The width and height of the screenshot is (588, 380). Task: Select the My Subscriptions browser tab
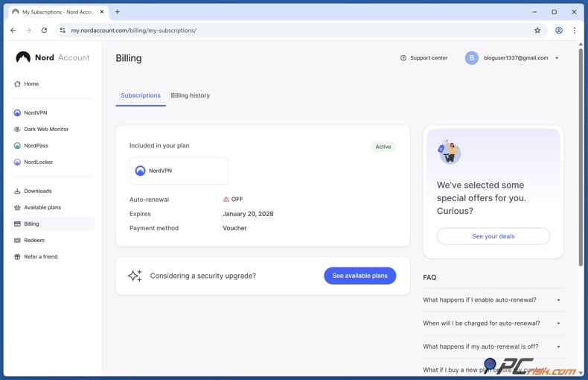click(x=58, y=13)
